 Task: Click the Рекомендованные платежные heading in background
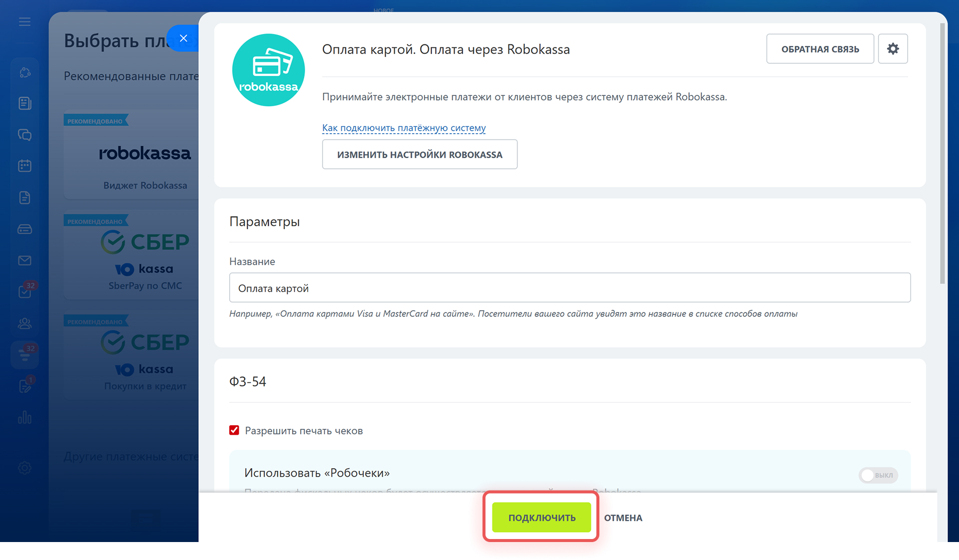131,76
